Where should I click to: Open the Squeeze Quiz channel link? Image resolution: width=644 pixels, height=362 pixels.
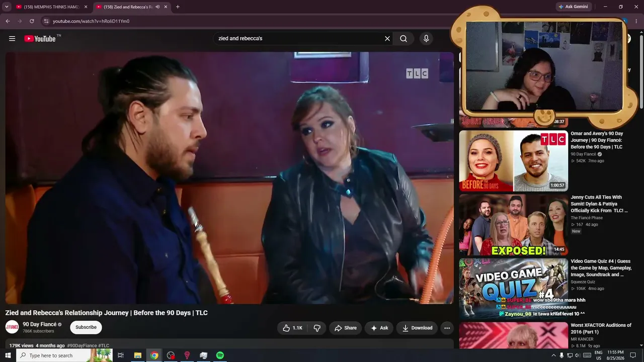[583, 282]
